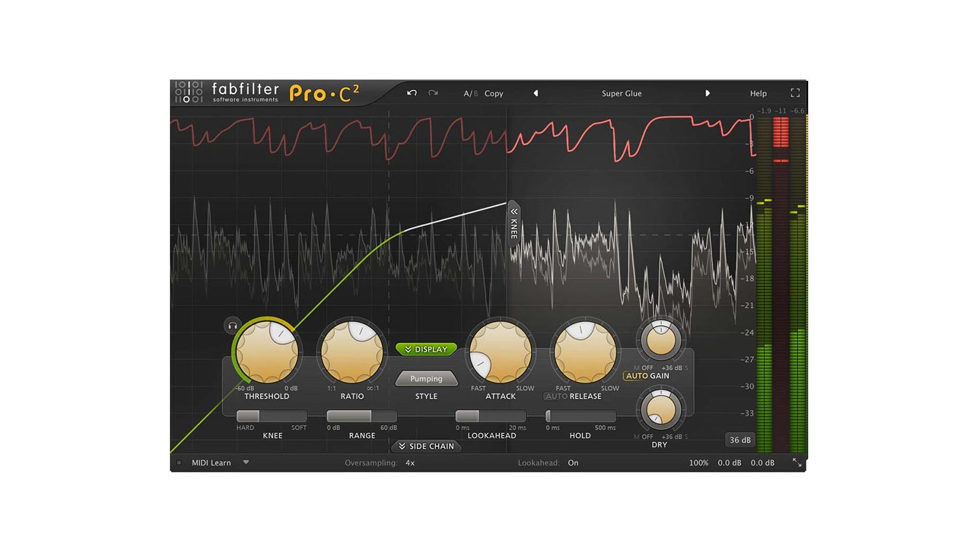Click the Copy button
980x541 pixels.
(494, 93)
